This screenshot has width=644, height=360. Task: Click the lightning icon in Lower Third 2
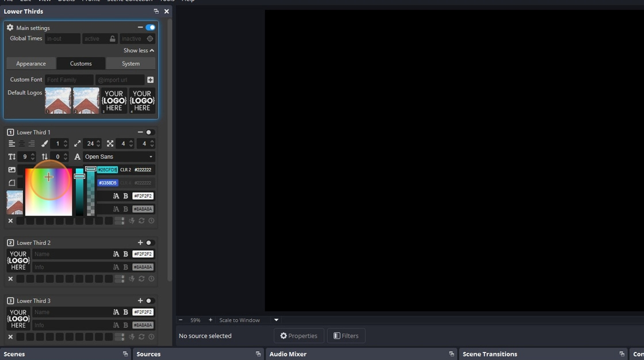click(132, 279)
